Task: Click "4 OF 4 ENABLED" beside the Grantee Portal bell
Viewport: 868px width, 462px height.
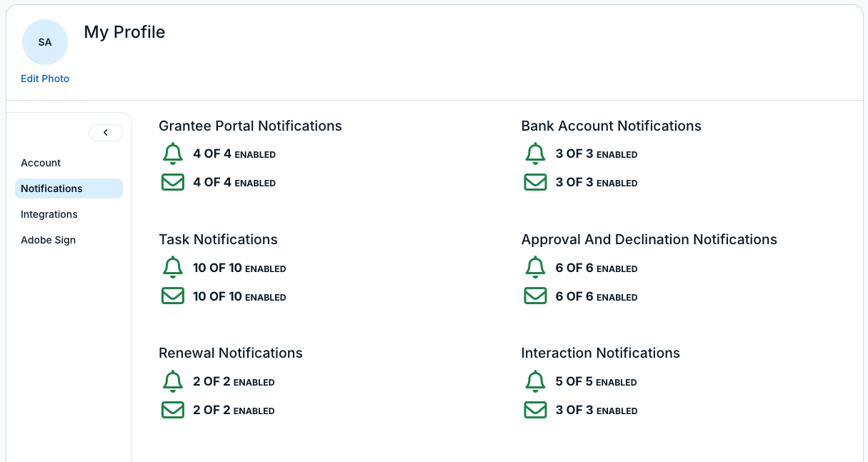Action: click(x=234, y=154)
